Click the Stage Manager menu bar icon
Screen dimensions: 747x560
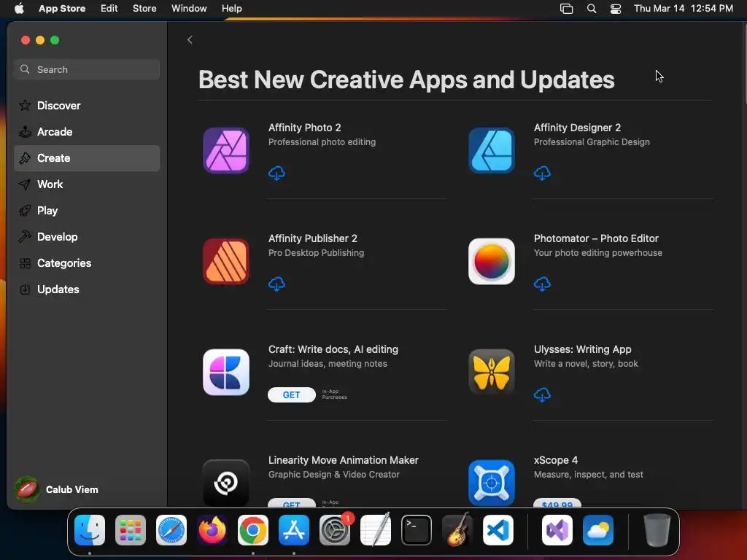(x=566, y=9)
